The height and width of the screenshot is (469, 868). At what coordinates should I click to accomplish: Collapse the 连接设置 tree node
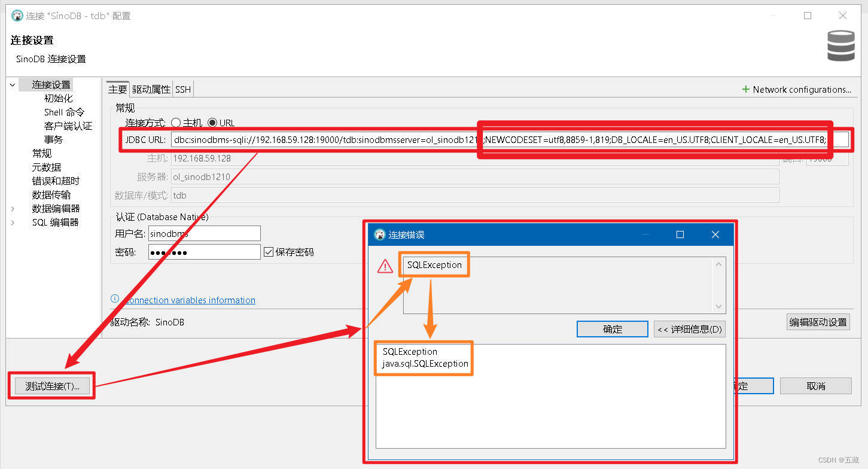pos(13,85)
